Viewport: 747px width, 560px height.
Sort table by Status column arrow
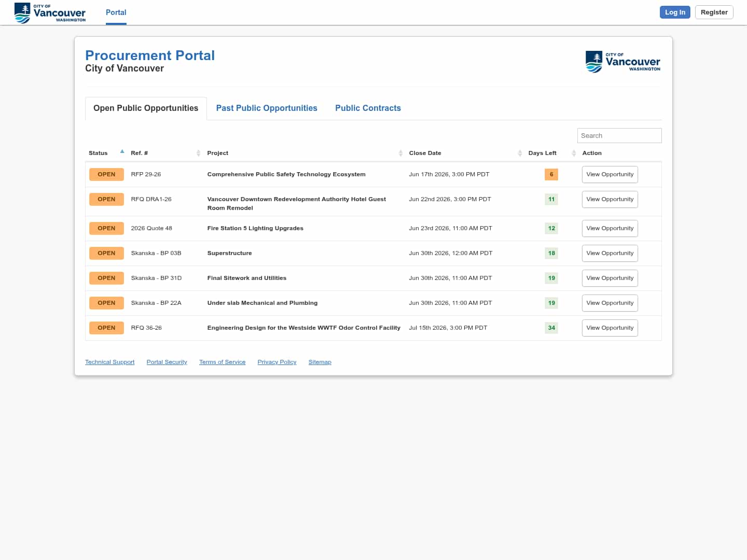[x=122, y=151]
